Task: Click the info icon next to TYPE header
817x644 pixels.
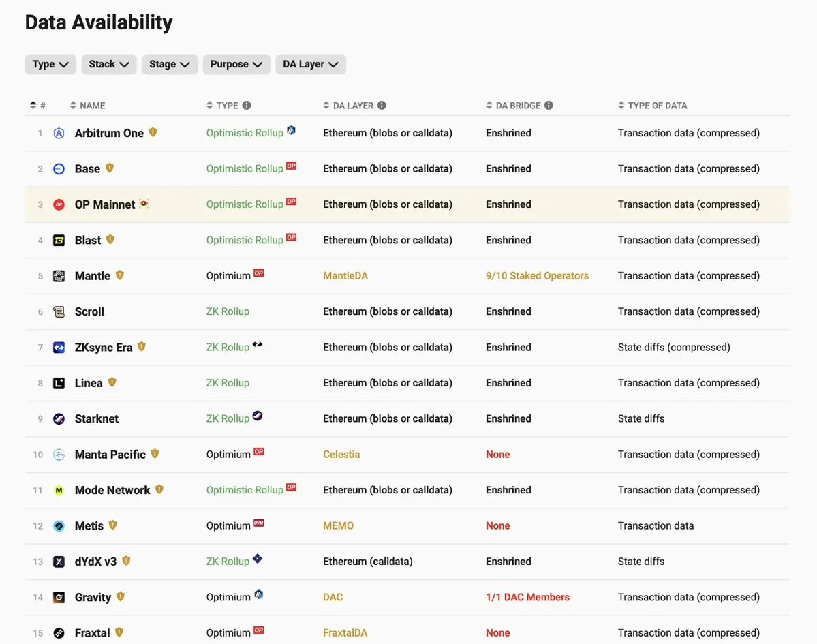Action: (x=247, y=105)
